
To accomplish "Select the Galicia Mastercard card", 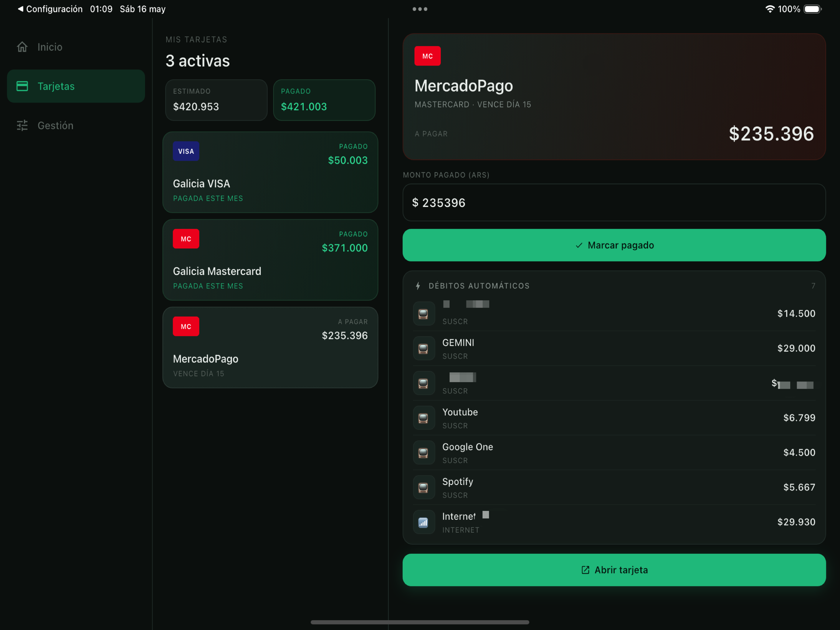I will [x=270, y=260].
